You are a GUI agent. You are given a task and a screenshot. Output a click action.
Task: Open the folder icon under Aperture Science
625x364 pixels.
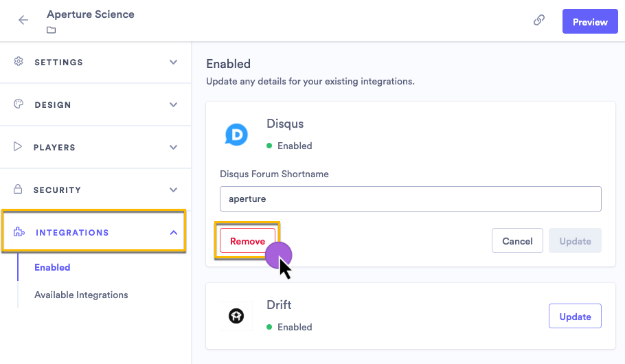51,30
